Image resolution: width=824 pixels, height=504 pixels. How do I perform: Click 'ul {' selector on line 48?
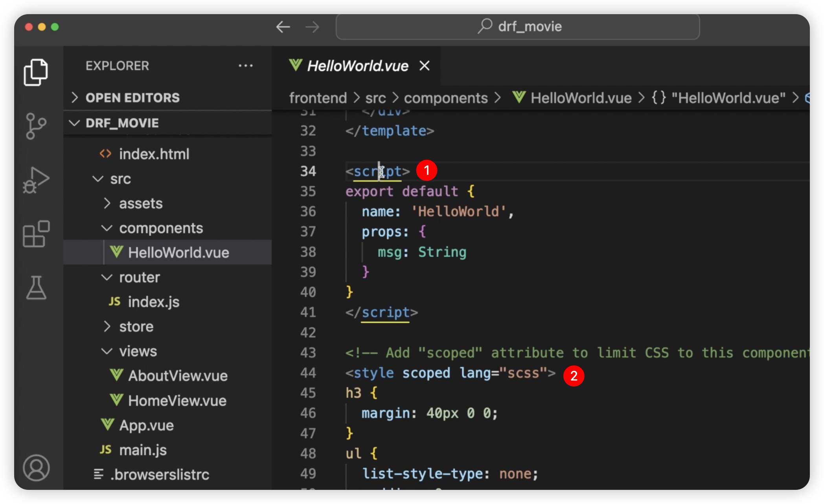point(361,453)
